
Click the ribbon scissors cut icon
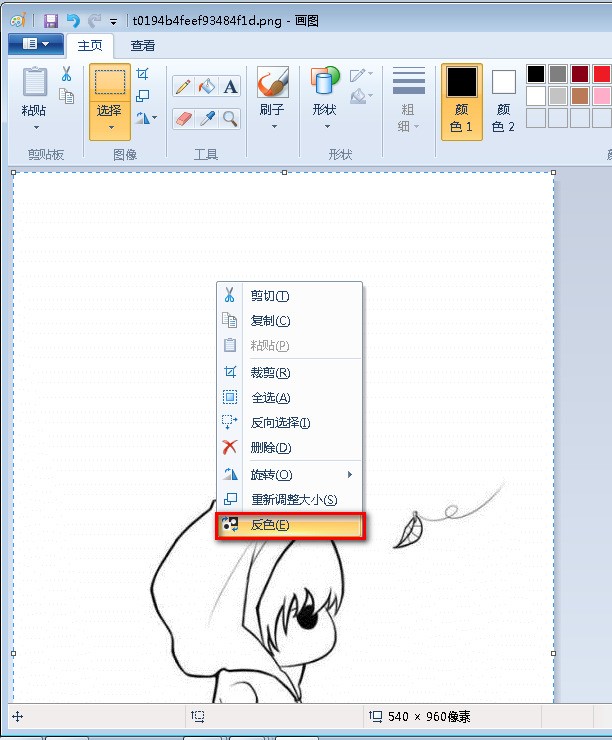tap(67, 74)
